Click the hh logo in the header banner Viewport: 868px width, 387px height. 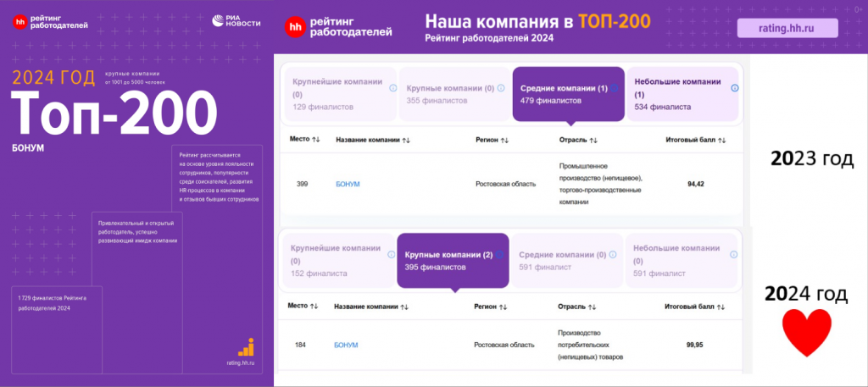(295, 27)
